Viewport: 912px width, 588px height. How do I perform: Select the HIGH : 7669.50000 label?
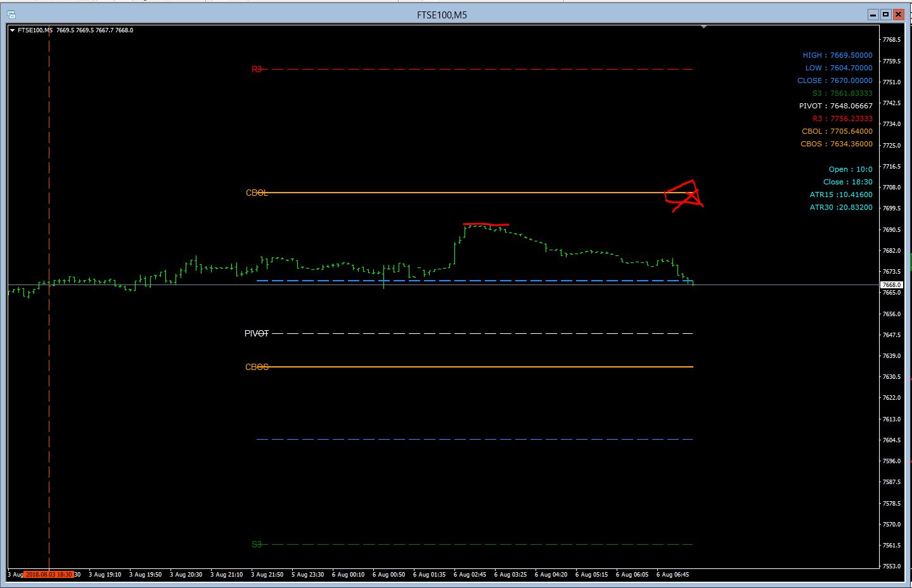(837, 55)
